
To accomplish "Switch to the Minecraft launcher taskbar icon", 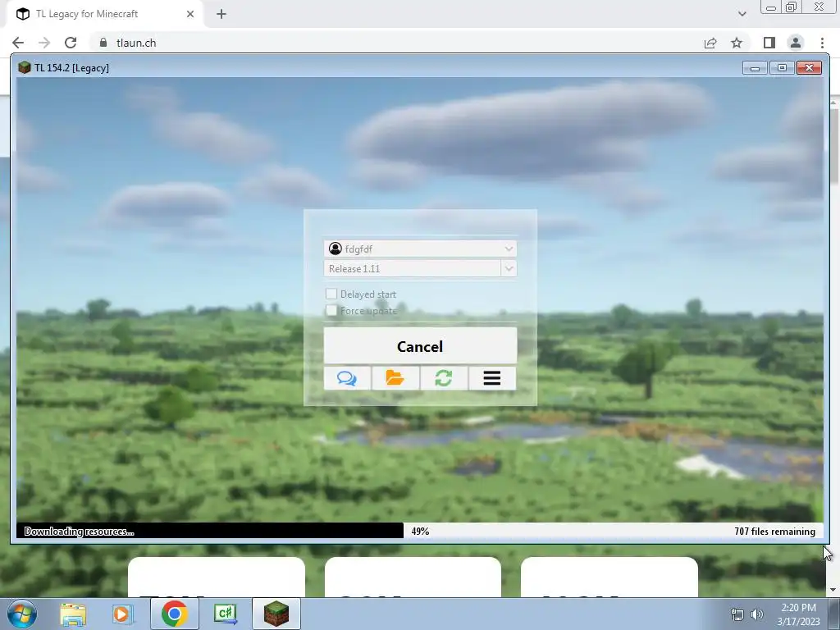I will [x=276, y=614].
